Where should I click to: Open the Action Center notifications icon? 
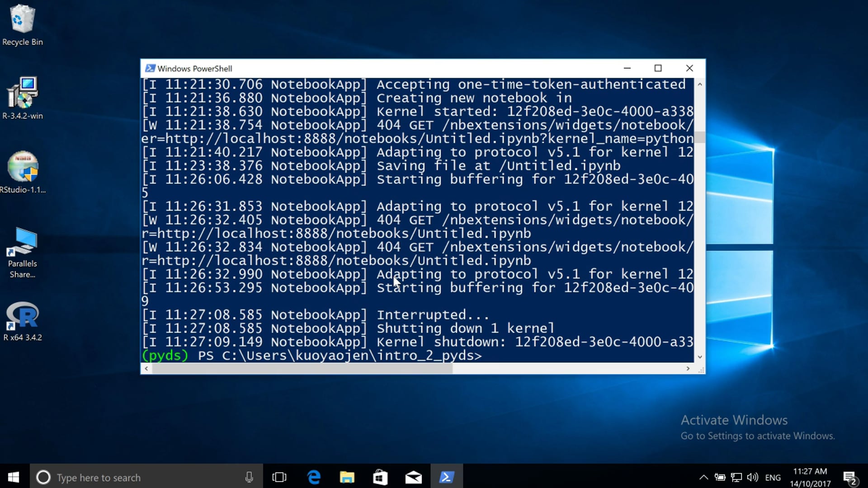(849, 477)
